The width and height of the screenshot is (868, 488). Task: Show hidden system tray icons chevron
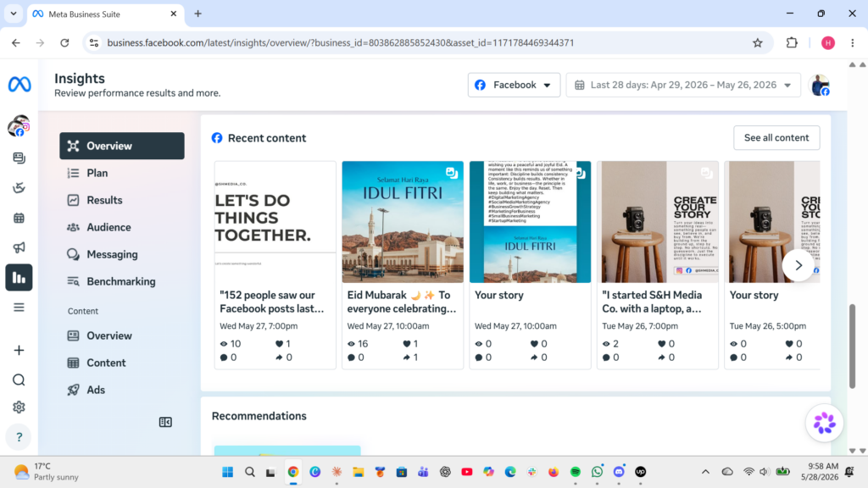click(x=705, y=472)
